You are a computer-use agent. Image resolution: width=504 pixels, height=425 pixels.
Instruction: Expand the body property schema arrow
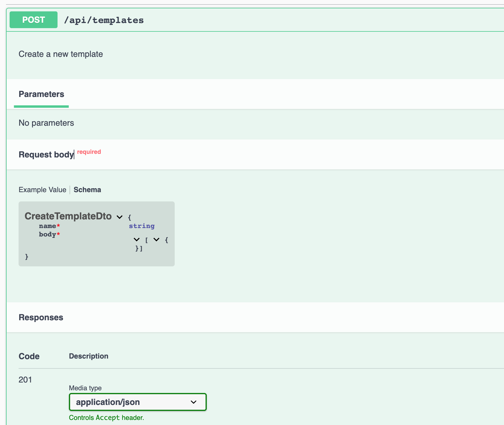point(137,239)
